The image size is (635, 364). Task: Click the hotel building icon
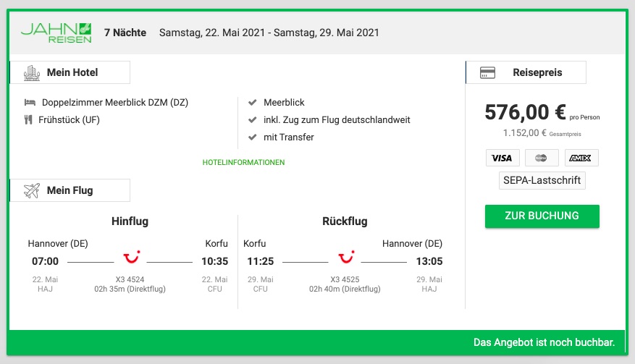pos(32,73)
